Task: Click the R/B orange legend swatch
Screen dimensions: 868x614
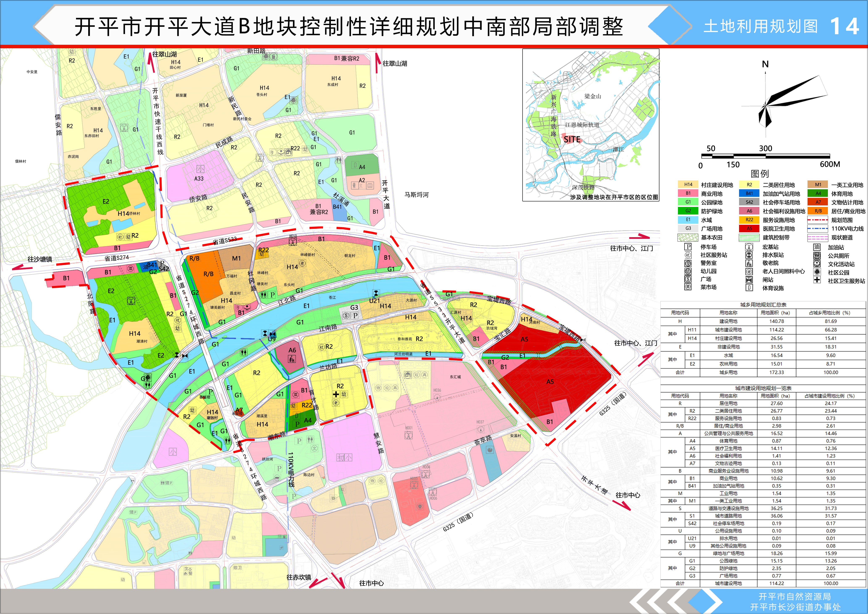Action: (818, 211)
